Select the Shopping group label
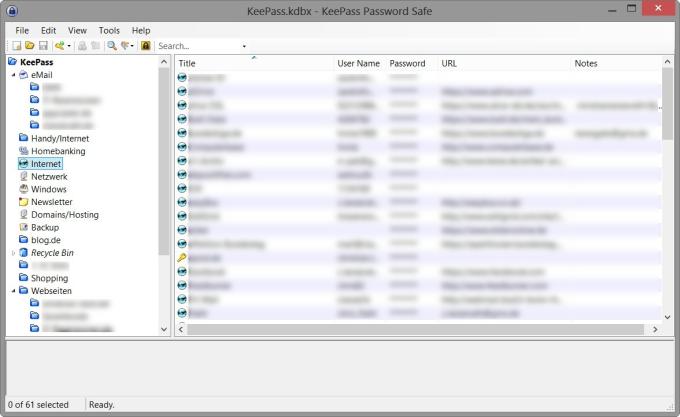The image size is (680, 417). coord(49,278)
